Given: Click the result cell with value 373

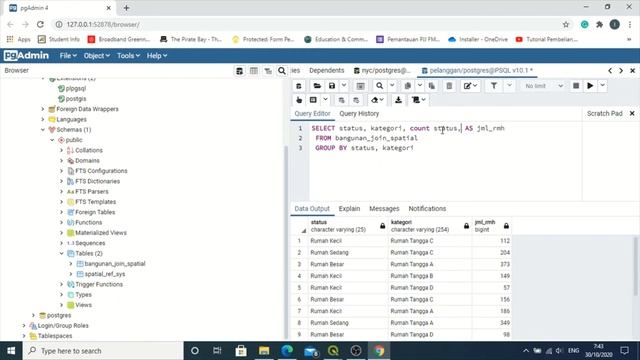Looking at the screenshot, I should [x=491, y=264].
